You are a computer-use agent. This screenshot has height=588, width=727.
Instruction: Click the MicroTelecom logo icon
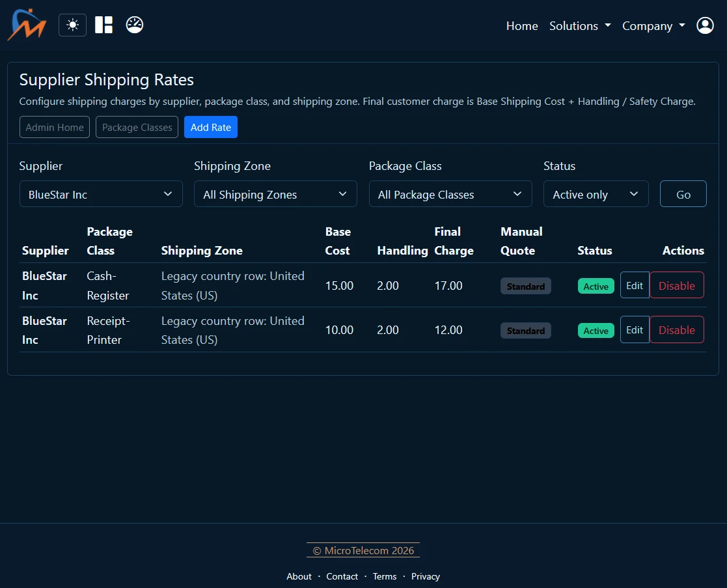pos(27,25)
